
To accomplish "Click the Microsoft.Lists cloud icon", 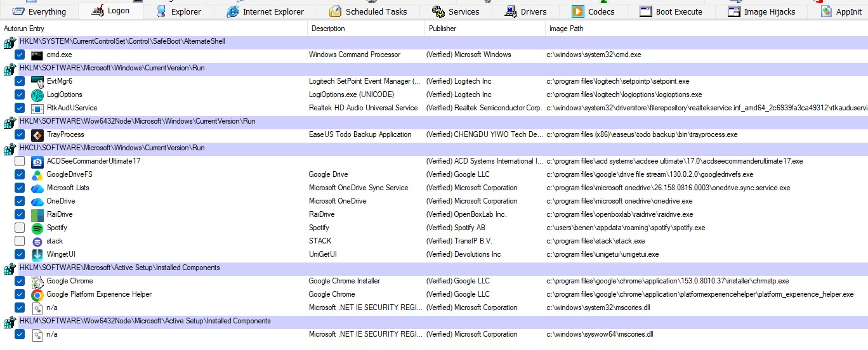I will pyautogui.click(x=37, y=188).
